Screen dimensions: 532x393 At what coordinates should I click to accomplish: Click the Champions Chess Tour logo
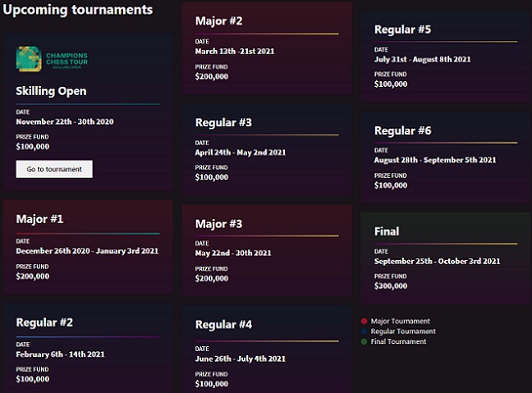click(x=52, y=58)
